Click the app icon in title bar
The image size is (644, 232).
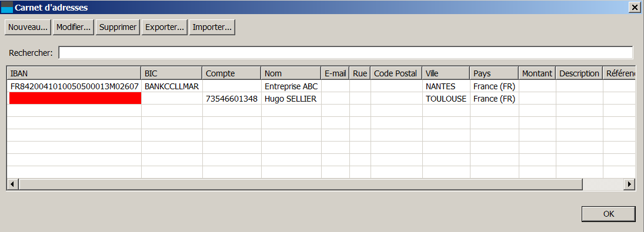7,7
